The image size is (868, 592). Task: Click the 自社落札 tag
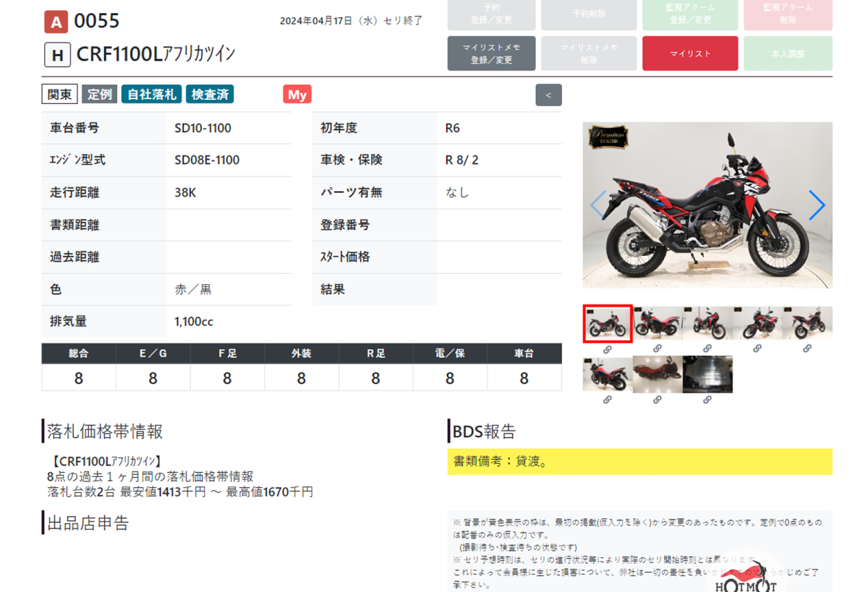(x=151, y=95)
